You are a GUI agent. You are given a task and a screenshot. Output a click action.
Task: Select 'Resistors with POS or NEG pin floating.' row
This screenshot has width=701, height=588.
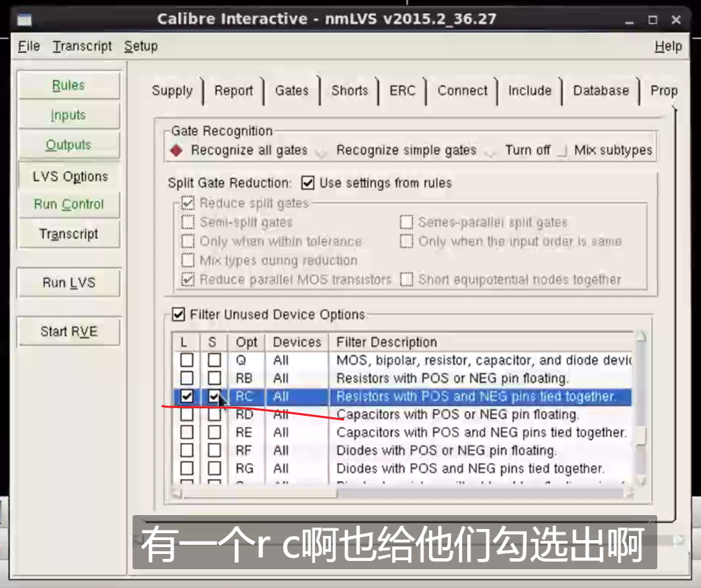[403, 378]
